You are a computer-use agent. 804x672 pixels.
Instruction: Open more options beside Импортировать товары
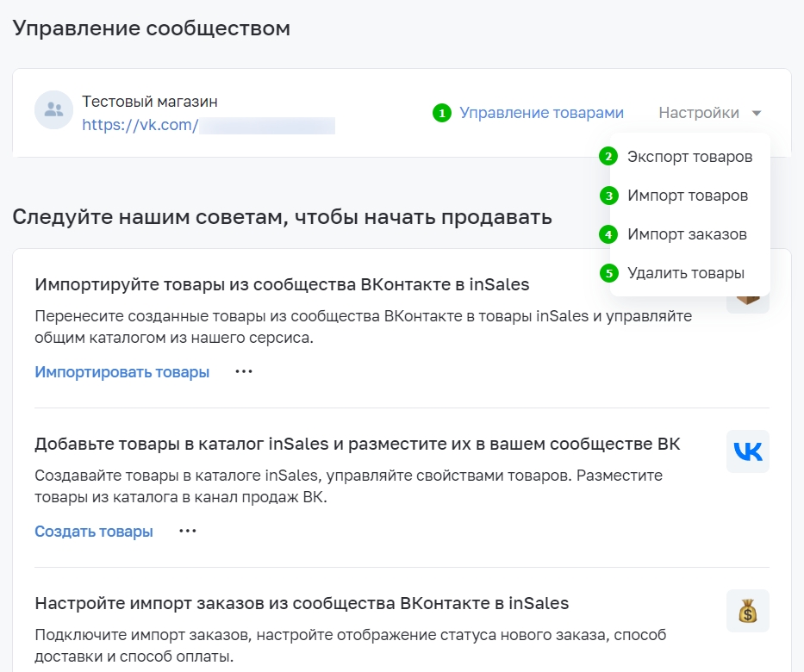point(244,371)
